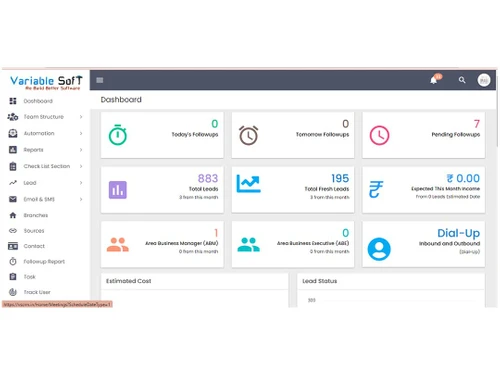Click the teal Area Business Executive people icon
Image resolution: width=500 pixels, height=375 pixels.
[249, 245]
